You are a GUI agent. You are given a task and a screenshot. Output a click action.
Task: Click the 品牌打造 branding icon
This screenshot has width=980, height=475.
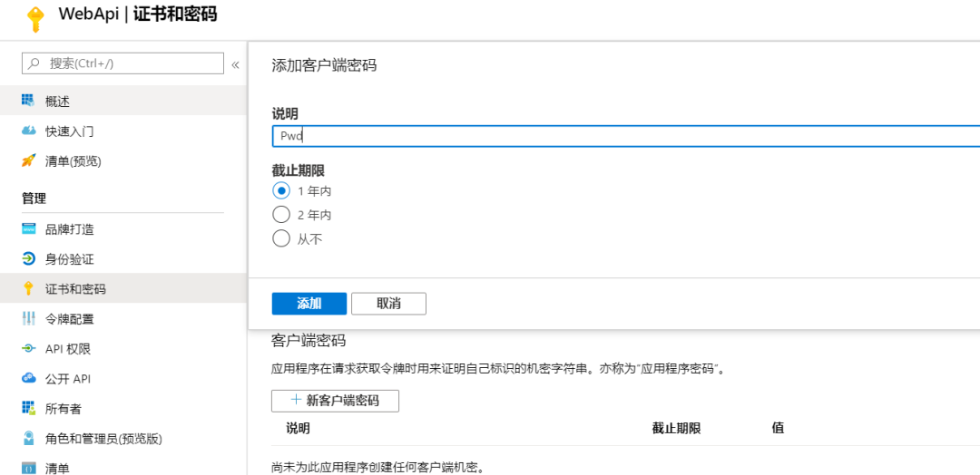point(28,229)
